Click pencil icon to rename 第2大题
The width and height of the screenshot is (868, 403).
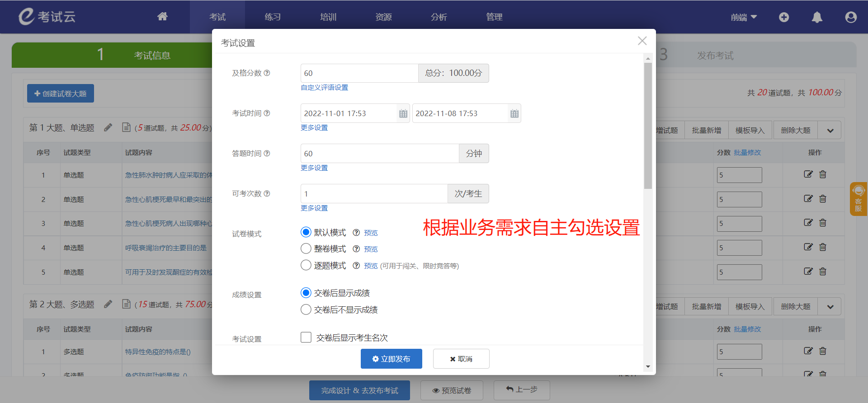(108, 304)
